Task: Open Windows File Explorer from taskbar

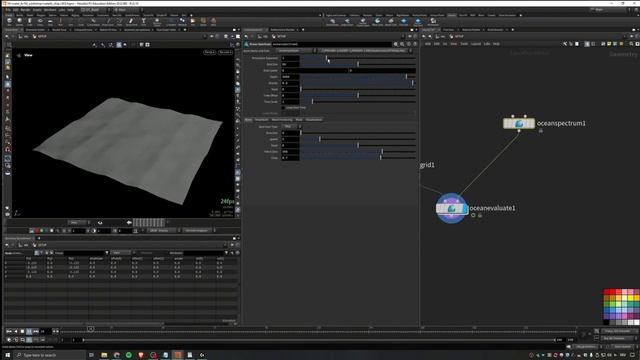Action: point(104,355)
